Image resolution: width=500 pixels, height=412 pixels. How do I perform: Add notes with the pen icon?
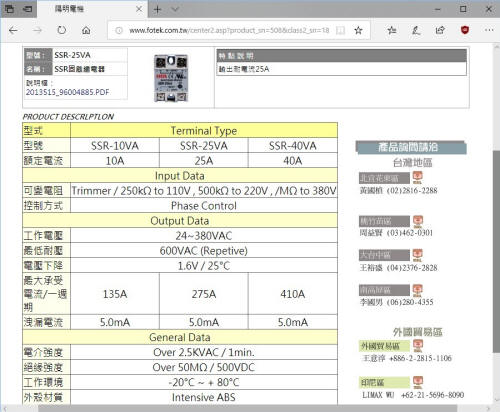pos(416,30)
